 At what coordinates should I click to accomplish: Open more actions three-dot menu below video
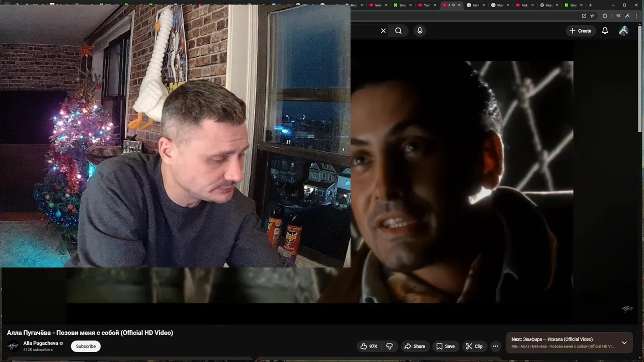(x=496, y=346)
